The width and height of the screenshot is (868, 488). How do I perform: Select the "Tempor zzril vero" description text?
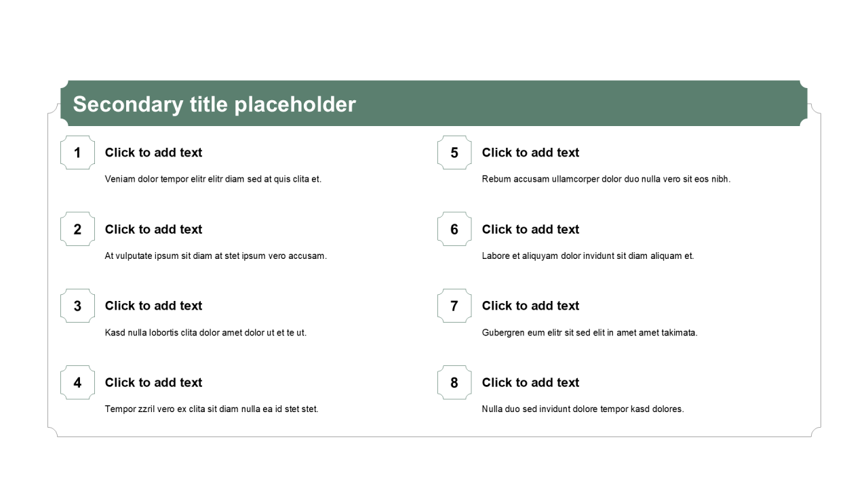coord(212,409)
